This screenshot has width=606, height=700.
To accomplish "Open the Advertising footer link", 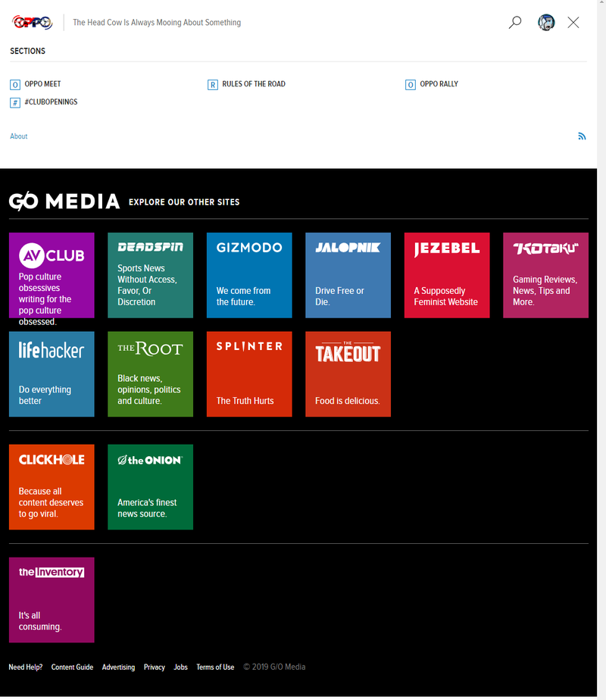I will [118, 667].
